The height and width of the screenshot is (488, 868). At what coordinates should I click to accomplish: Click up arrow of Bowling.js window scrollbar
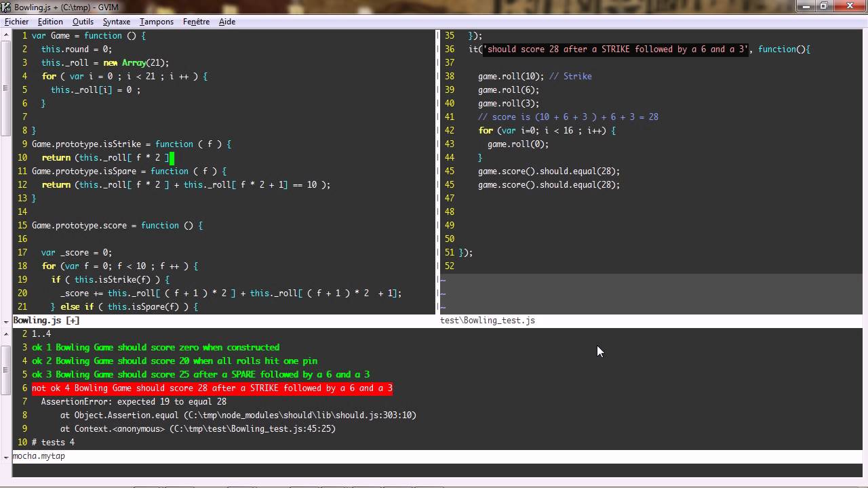pyautogui.click(x=5, y=35)
